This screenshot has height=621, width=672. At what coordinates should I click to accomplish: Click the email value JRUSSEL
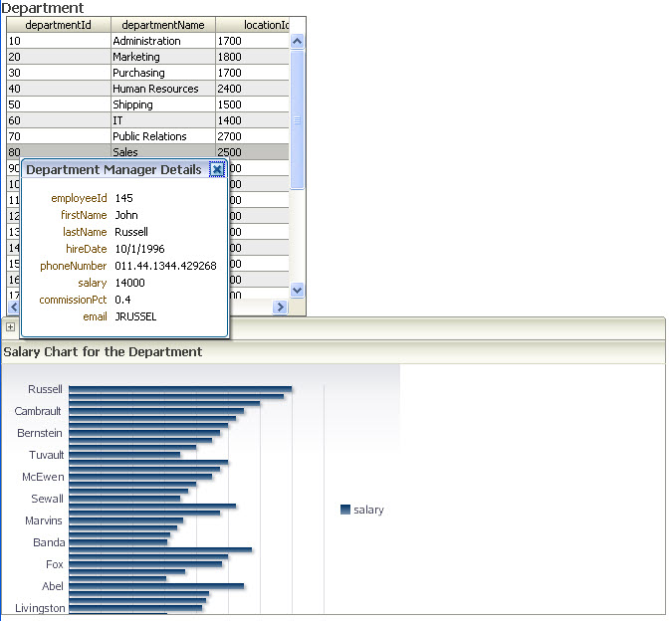point(135,316)
